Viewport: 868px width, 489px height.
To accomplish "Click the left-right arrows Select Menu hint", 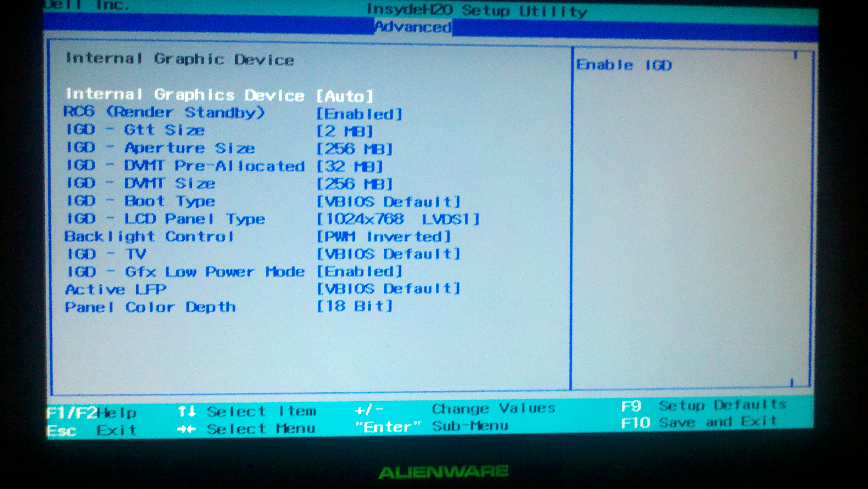I will pyautogui.click(x=246, y=429).
